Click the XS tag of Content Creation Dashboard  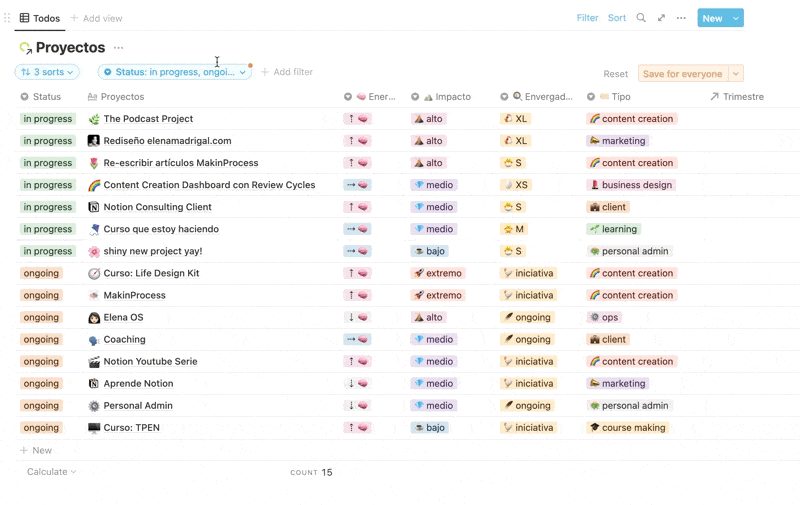[x=516, y=185]
